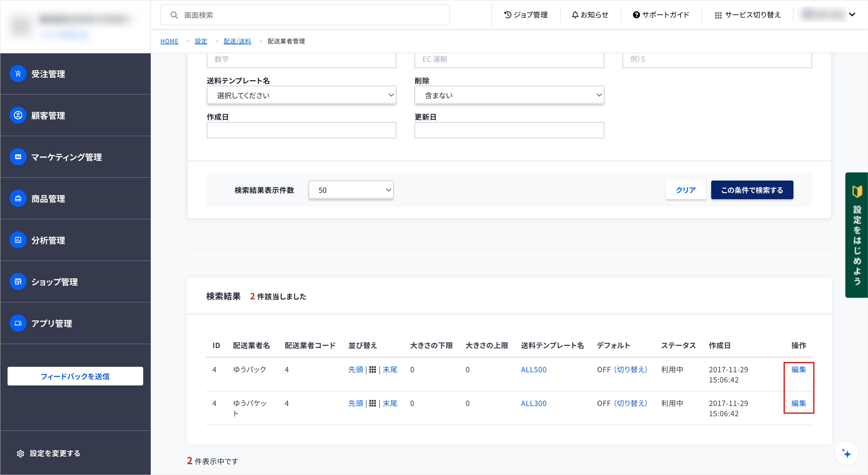Open the 送料テンプレート名 dropdown

[301, 95]
